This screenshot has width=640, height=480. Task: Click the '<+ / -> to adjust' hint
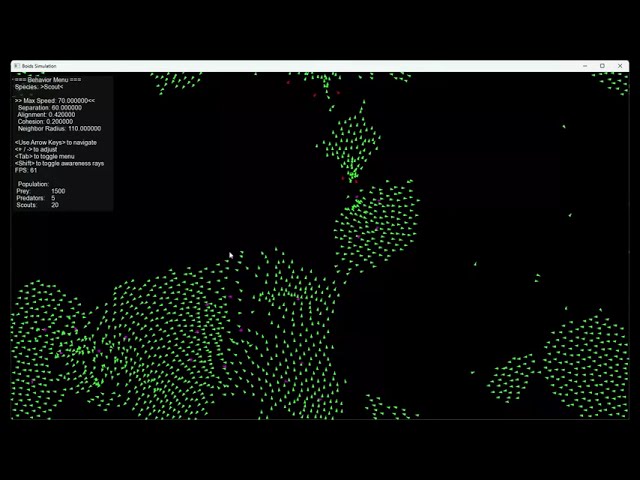coord(36,149)
